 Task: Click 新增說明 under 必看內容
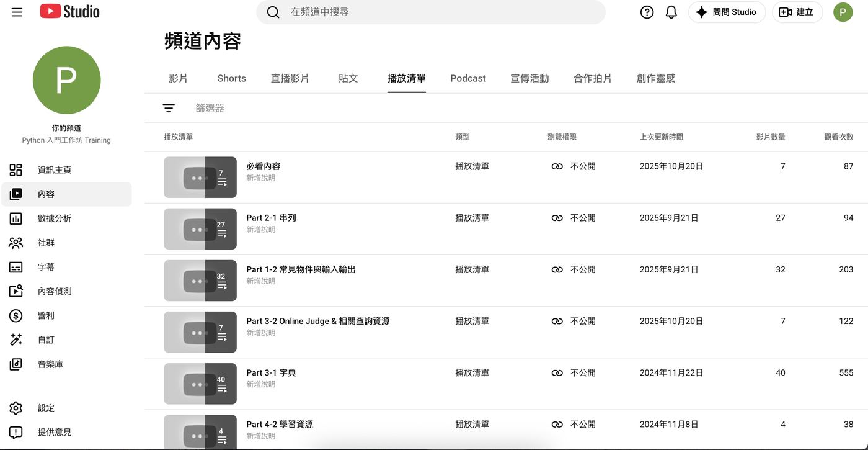click(x=261, y=178)
